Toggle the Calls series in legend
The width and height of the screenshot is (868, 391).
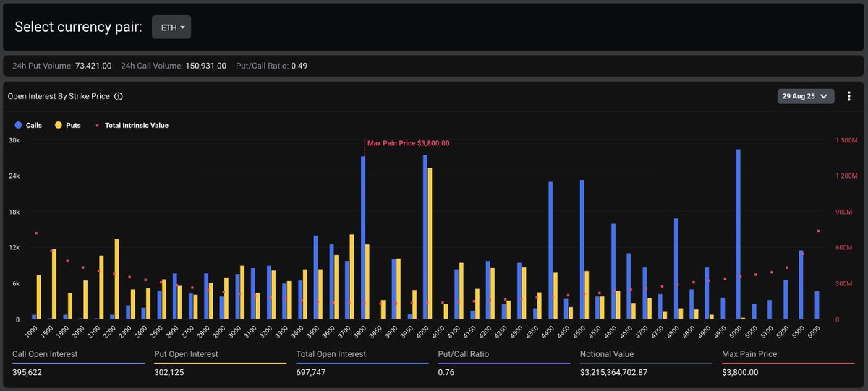(27, 126)
